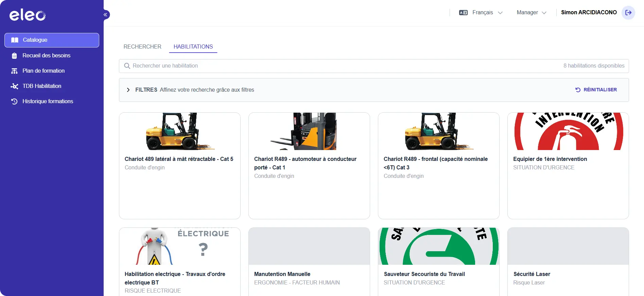Screen dimensions: 644x296
Task: Click SITUATION D'URGENCE under Sauveteur card
Action: click(414, 283)
